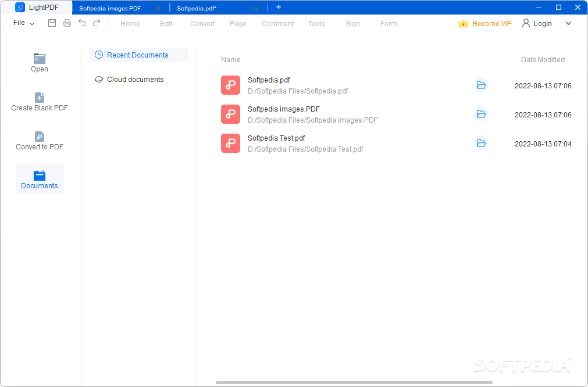This screenshot has height=387, width=588.
Task: Sort by the Date Modified column header
Action: tap(543, 60)
